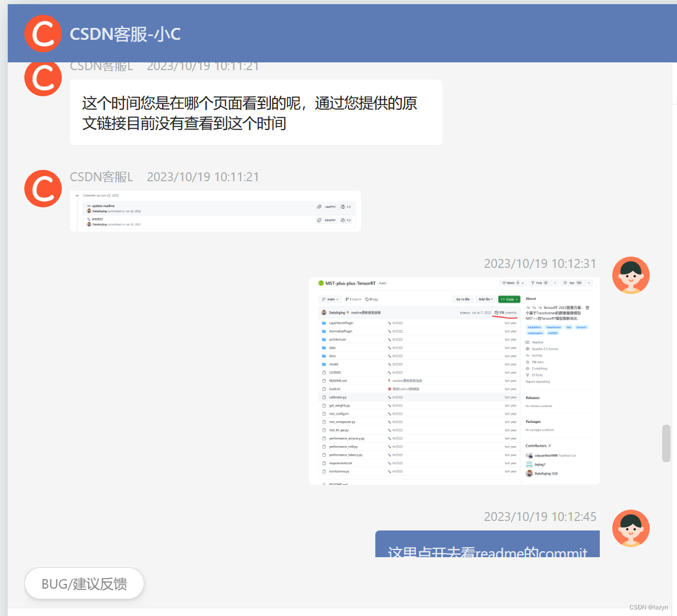Image resolution: width=677 pixels, height=616 pixels.
Task: Click the timestamp 2023/10/19 10:12:45
Action: [x=540, y=517]
